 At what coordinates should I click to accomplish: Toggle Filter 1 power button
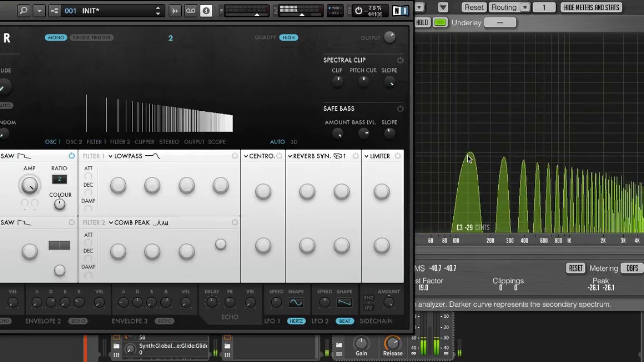[x=235, y=156]
